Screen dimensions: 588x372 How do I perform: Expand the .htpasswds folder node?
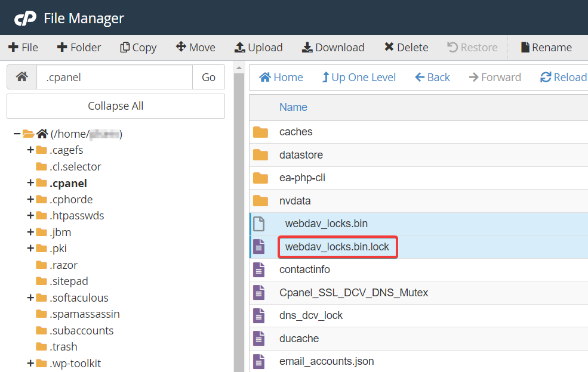30,215
